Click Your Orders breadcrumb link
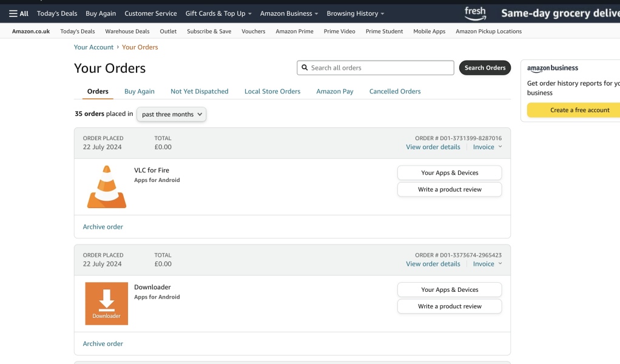 (140, 47)
